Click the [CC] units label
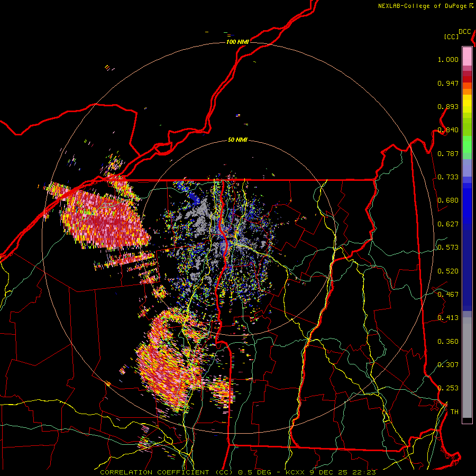This screenshot has height=476, width=476. coord(451,36)
